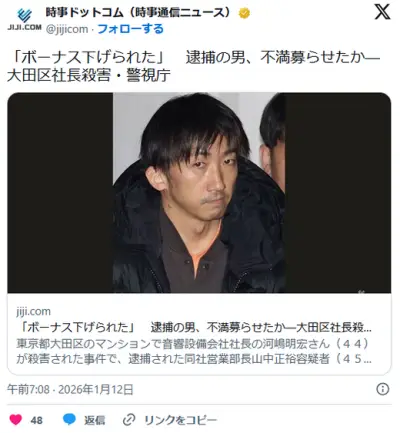
Task: Open the X logo in the corner
Action: coord(382,12)
